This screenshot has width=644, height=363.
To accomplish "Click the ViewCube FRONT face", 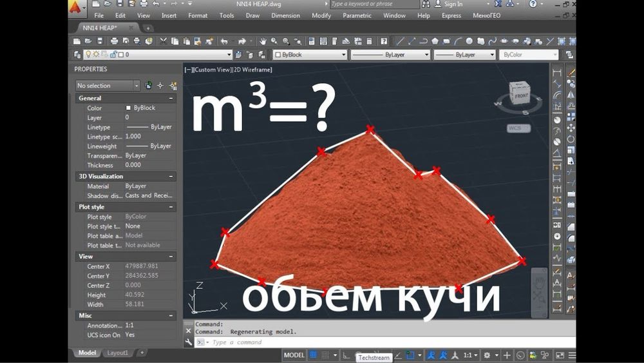I will pos(521,95).
